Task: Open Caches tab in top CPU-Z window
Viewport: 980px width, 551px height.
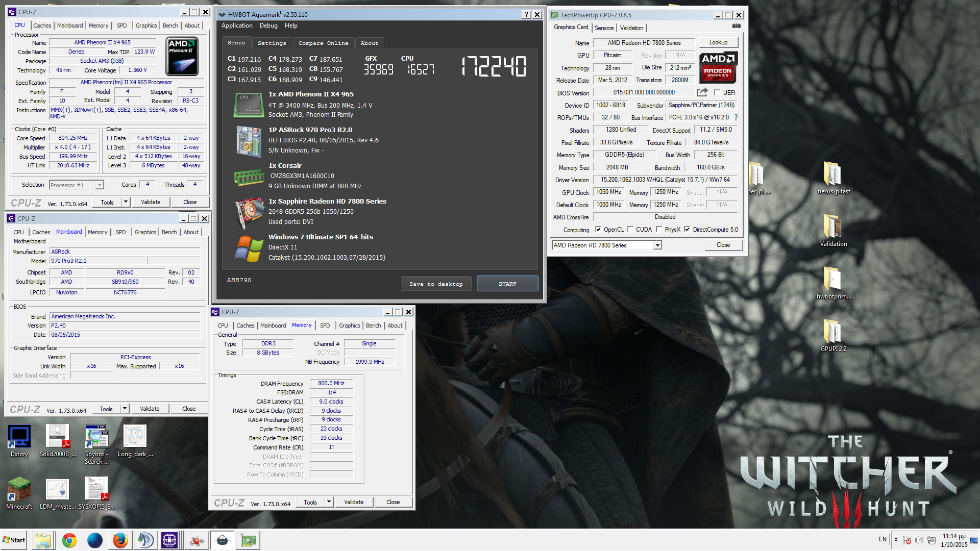Action: (42, 26)
